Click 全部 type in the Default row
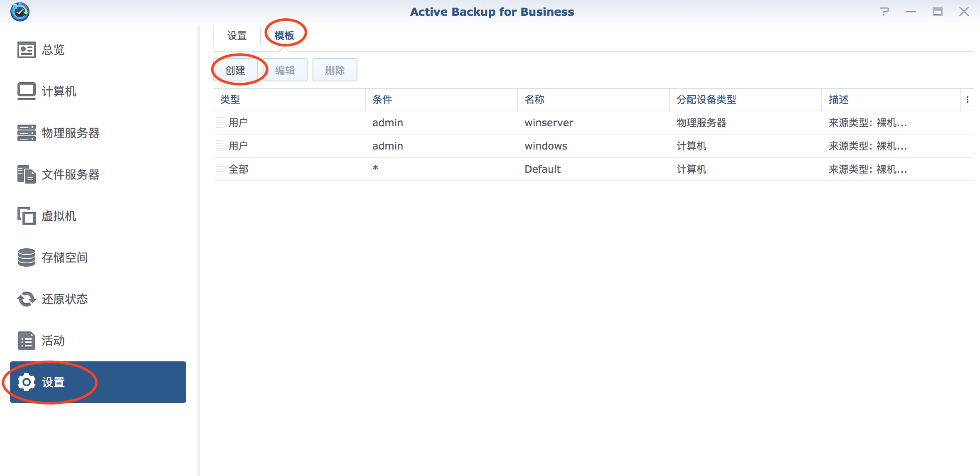This screenshot has width=980, height=476. click(239, 169)
